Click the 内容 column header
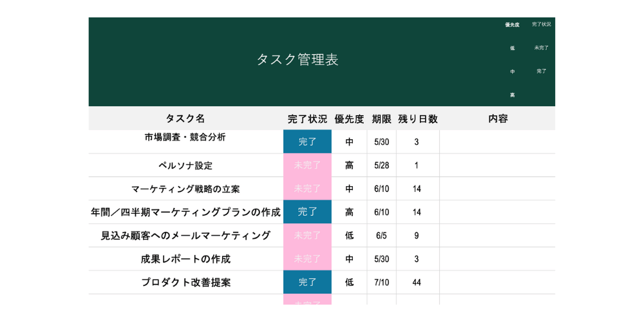This screenshot has height=322, width=644. [498, 118]
